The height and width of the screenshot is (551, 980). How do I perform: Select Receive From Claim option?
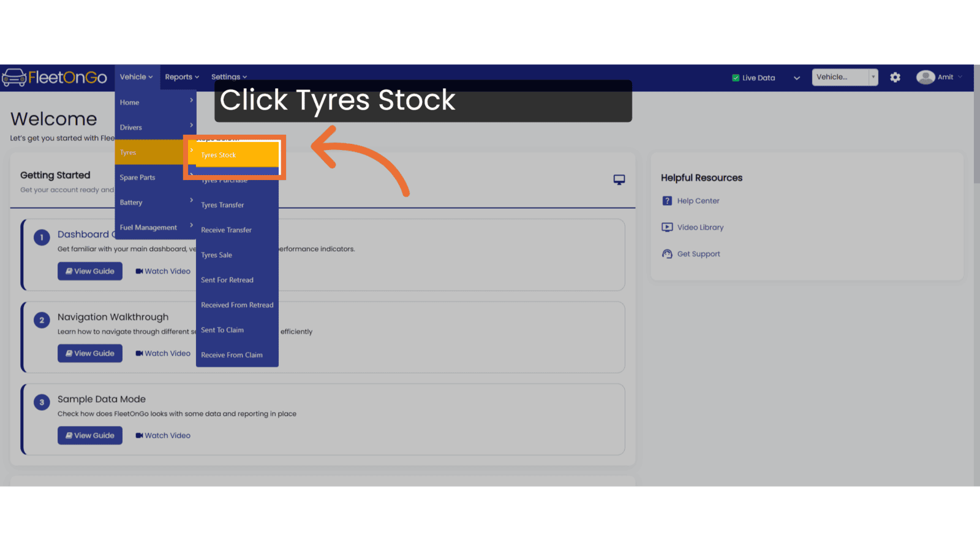pyautogui.click(x=237, y=355)
